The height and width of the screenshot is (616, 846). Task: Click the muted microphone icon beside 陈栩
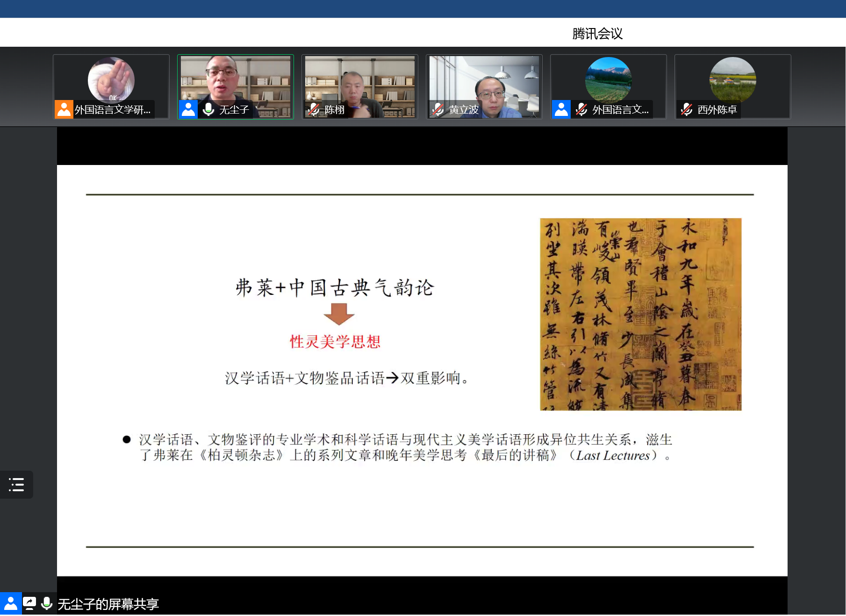(x=314, y=109)
